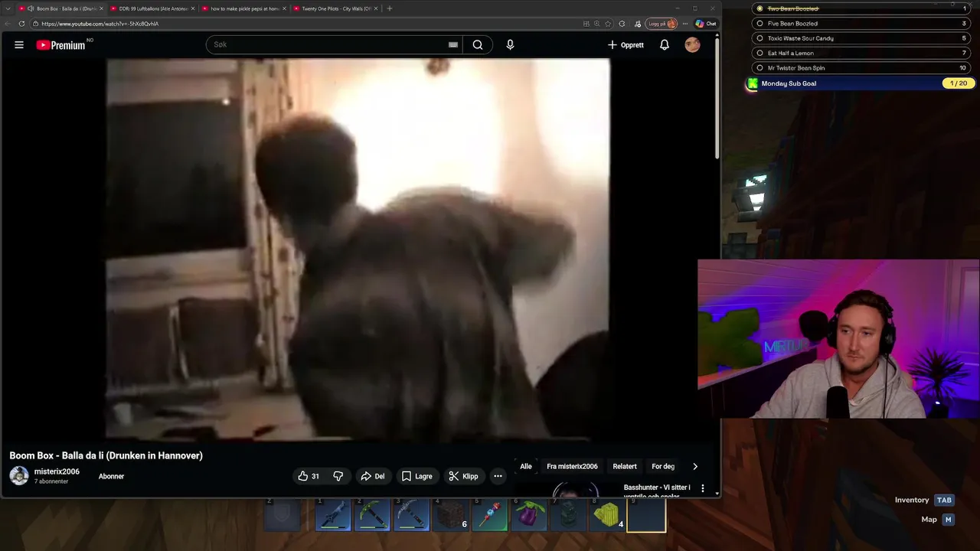Select the Alle filter chip
This screenshot has height=551, width=980.
[526, 466]
